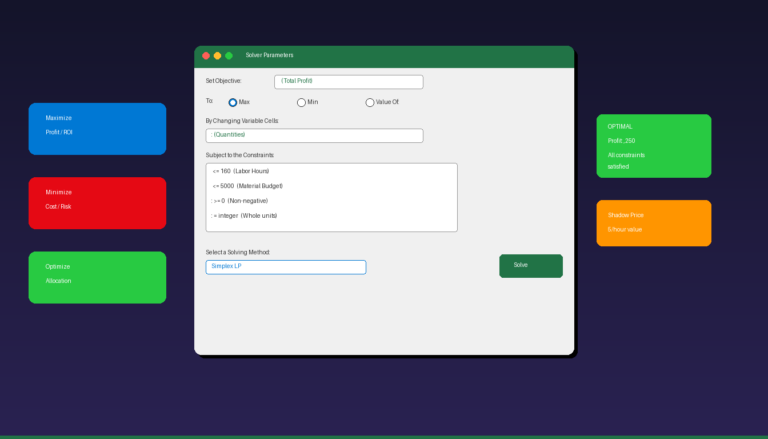Minimize the Solver Parameters window with yellow button
This screenshot has width=768, height=439.
tap(218, 56)
